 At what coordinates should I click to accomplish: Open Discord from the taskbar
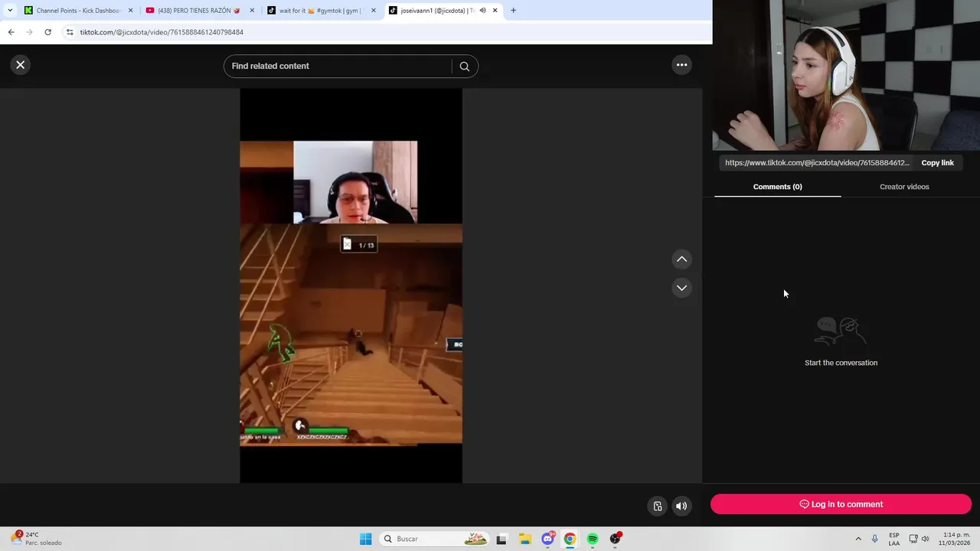(x=547, y=539)
